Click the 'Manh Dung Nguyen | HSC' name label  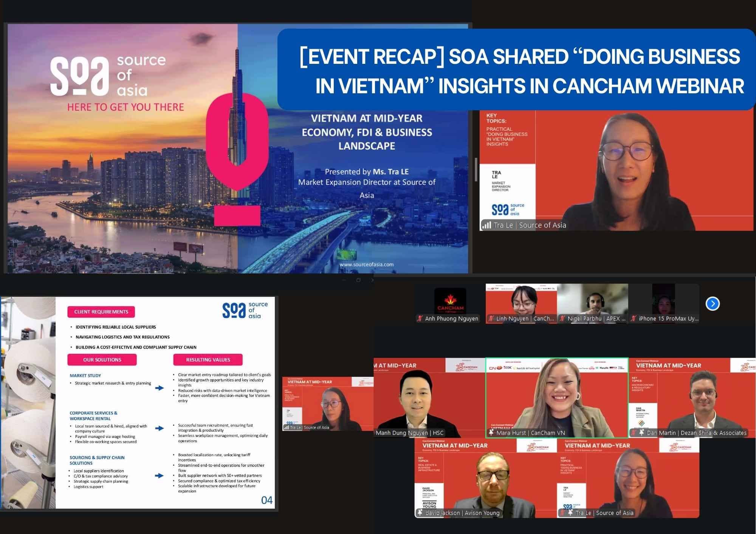pos(409,433)
